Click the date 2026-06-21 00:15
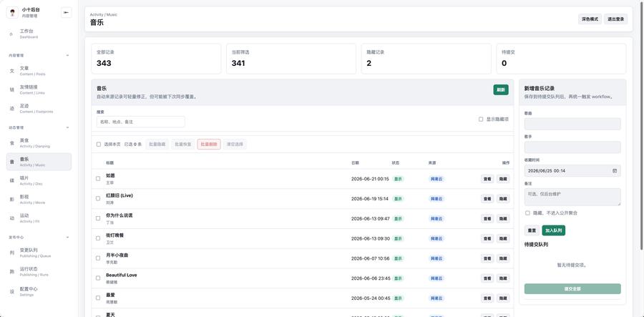 [x=370, y=179]
